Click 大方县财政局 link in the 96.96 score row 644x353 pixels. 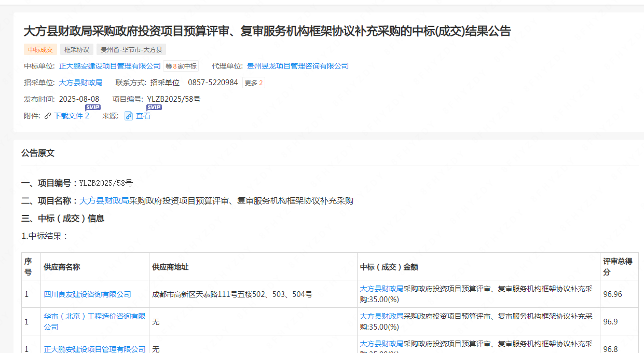point(381,289)
